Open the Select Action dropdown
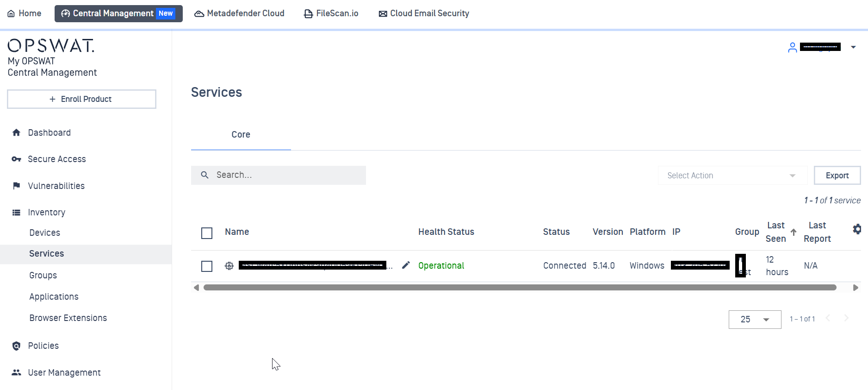This screenshot has width=868, height=390. click(x=732, y=176)
